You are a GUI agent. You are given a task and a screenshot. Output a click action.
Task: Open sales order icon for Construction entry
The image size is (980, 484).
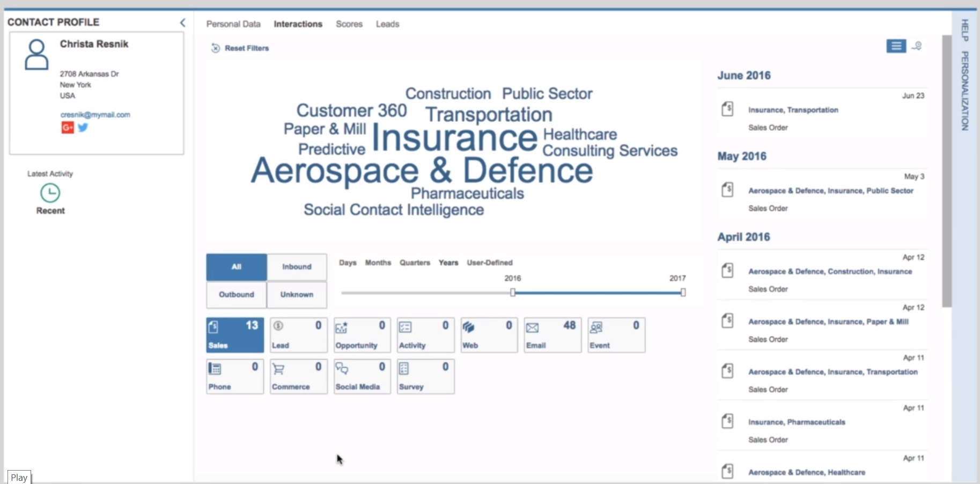727,271
